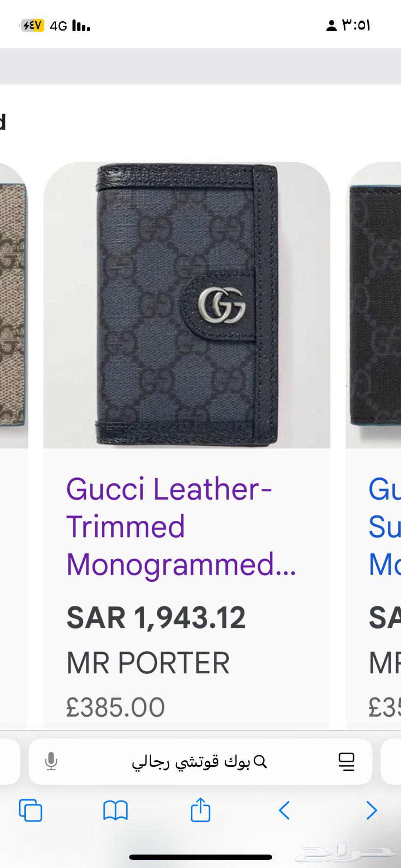401x868 pixels.
Task: Tap the battery charging indicator
Action: [32, 25]
